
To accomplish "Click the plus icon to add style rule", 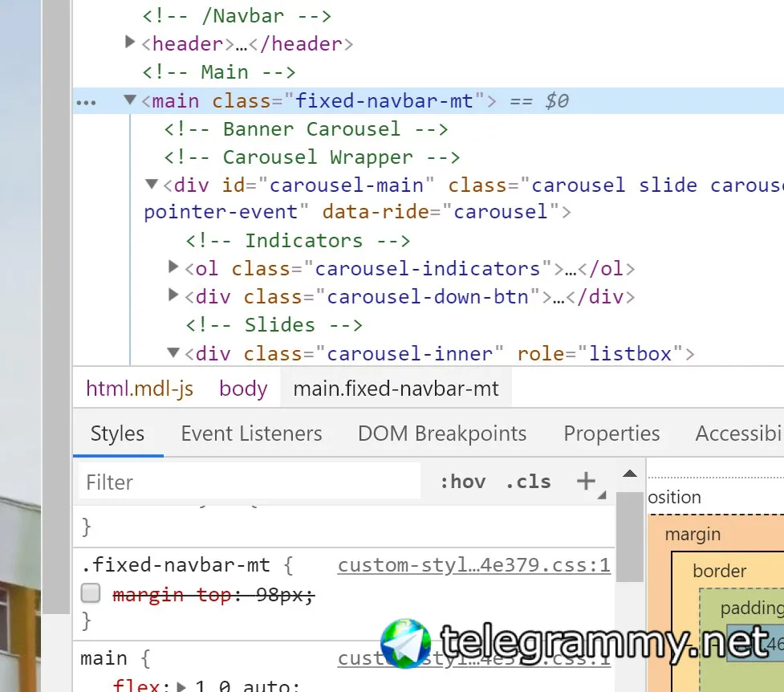I will click(x=586, y=481).
